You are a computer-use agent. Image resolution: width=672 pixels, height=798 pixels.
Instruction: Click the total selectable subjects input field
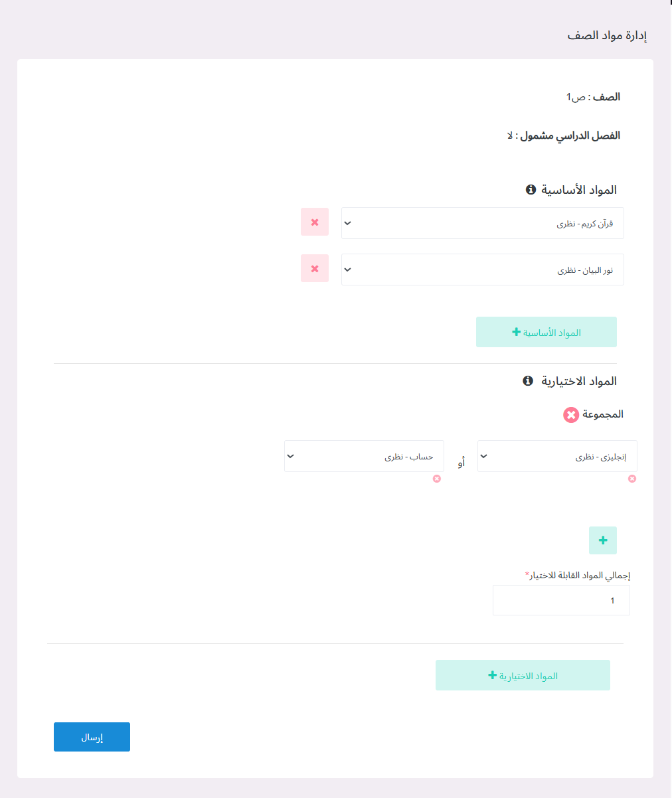(561, 599)
